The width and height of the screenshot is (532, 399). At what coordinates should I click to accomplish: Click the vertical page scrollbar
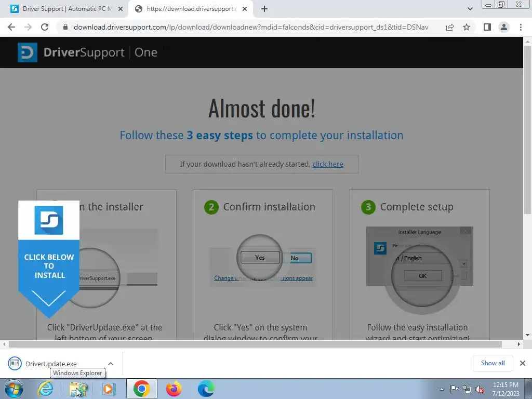pyautogui.click(x=528, y=130)
